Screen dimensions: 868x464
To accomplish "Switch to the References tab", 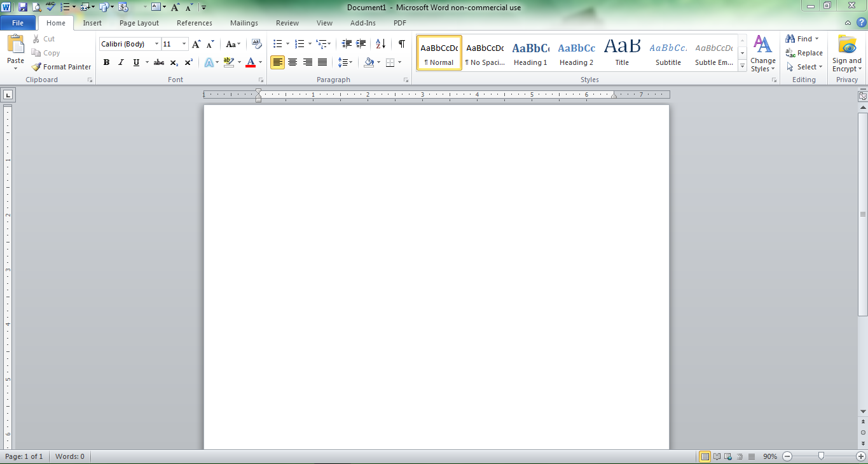I will coord(195,23).
